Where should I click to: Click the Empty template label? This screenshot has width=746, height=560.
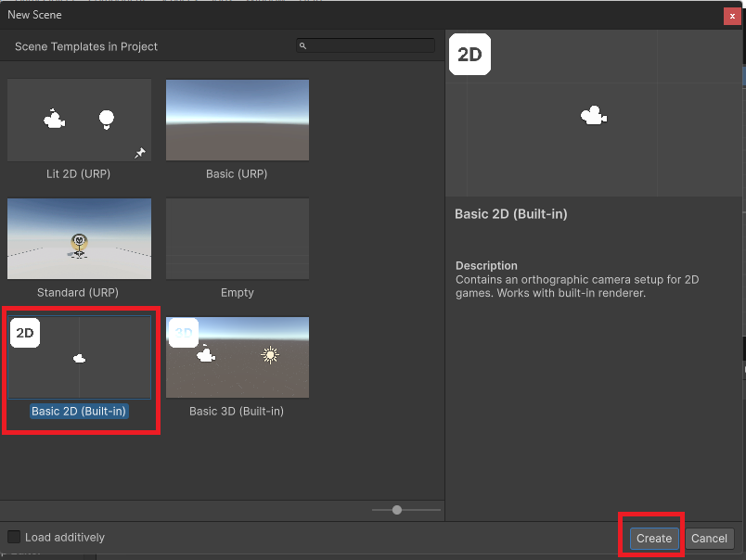point(237,292)
